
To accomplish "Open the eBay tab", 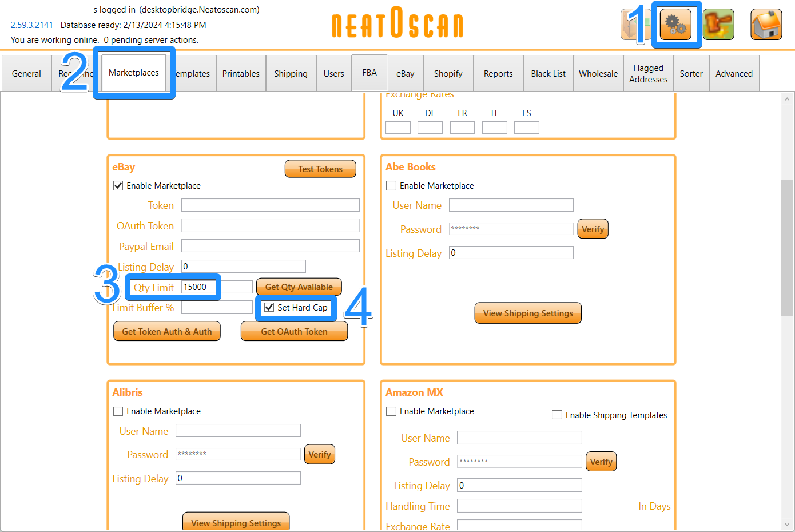I will [406, 73].
